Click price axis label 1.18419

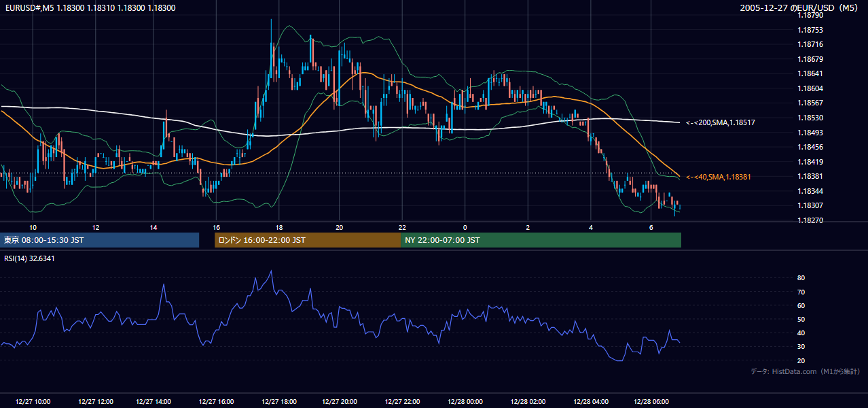tap(810, 162)
